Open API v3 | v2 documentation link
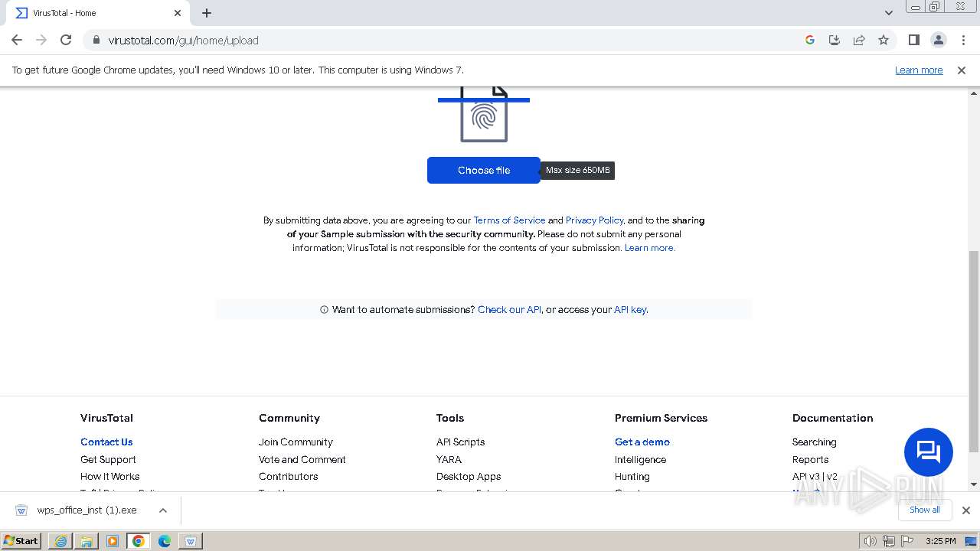Image resolution: width=980 pixels, height=551 pixels. pos(815,477)
